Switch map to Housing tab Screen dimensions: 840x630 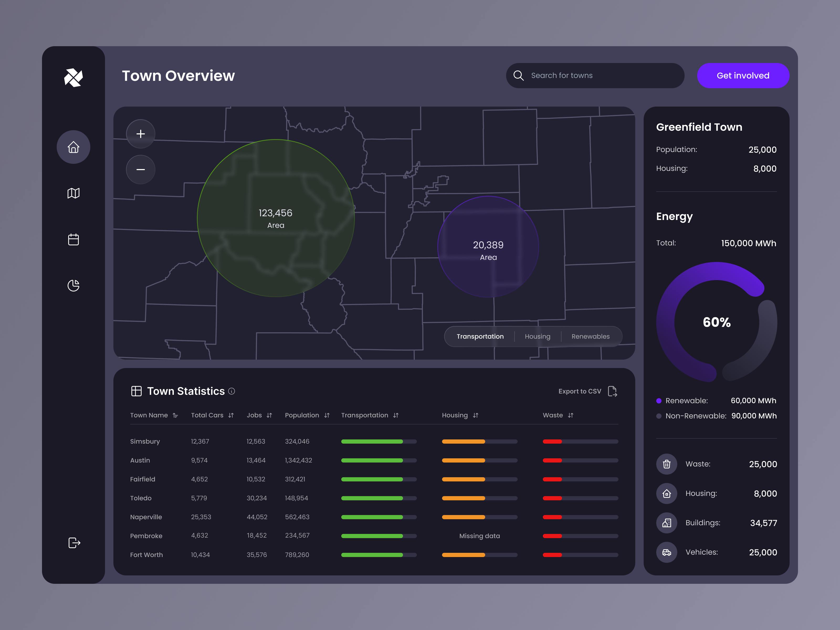click(x=537, y=337)
